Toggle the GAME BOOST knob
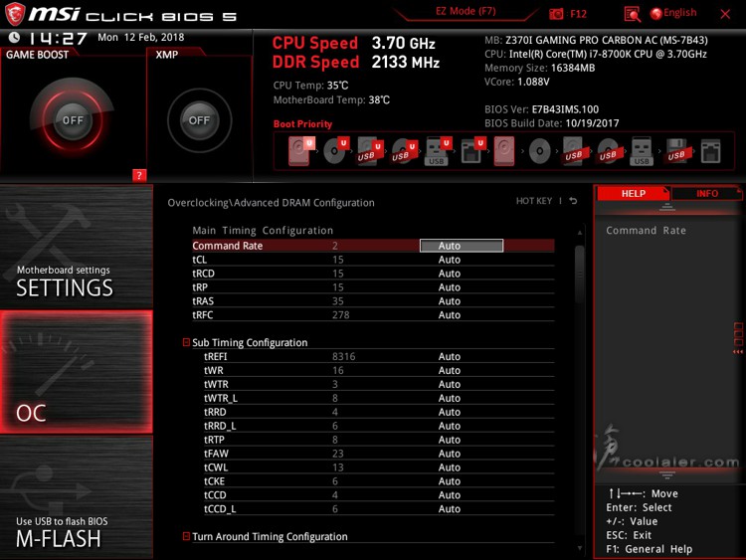The image size is (746, 560). (73, 120)
